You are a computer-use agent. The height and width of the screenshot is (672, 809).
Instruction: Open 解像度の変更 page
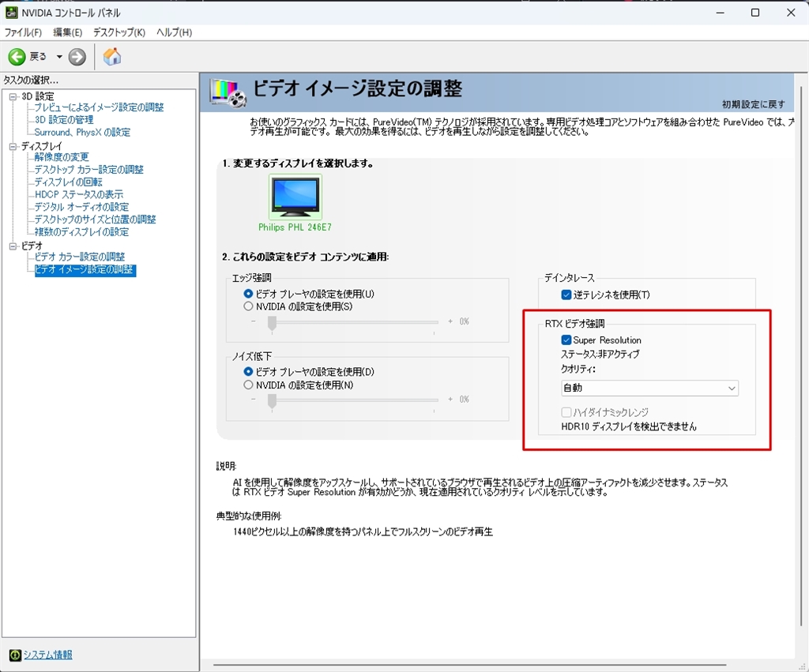(x=62, y=157)
